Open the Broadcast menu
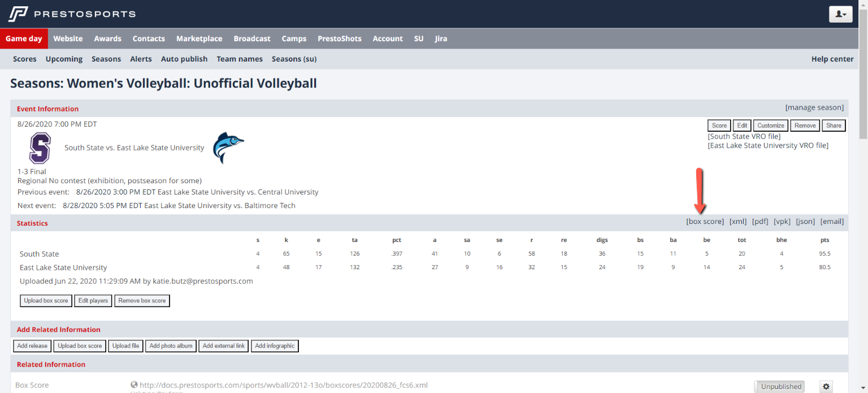This screenshot has width=868, height=393. (x=252, y=38)
